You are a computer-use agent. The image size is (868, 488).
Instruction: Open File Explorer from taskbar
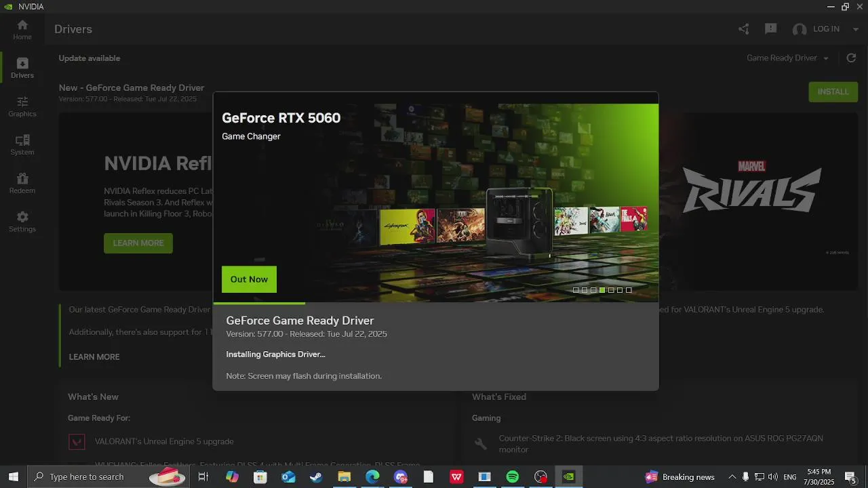pos(344,477)
